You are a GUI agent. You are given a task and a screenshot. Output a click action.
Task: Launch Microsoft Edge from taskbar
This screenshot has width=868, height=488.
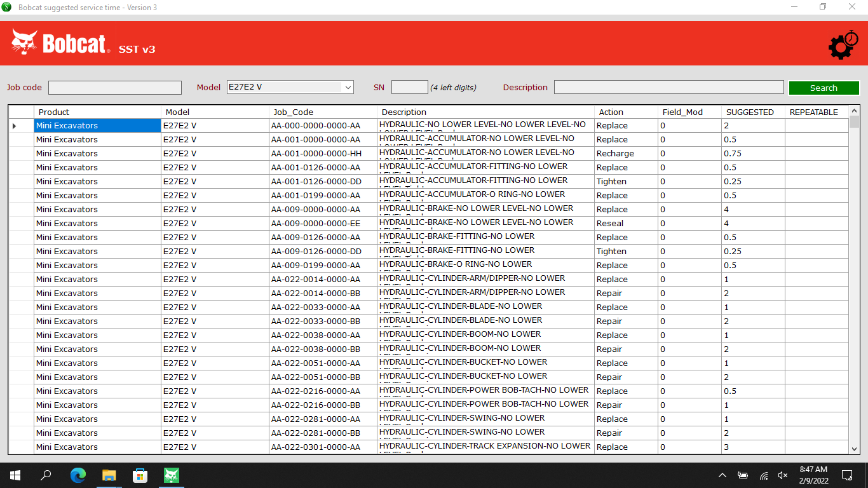pos(78,475)
